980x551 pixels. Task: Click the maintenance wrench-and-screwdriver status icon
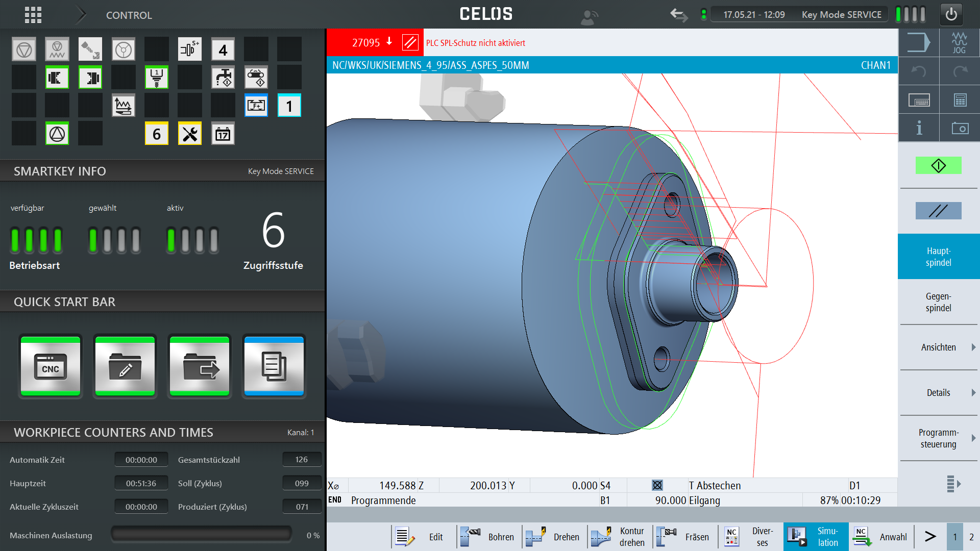[x=190, y=134]
